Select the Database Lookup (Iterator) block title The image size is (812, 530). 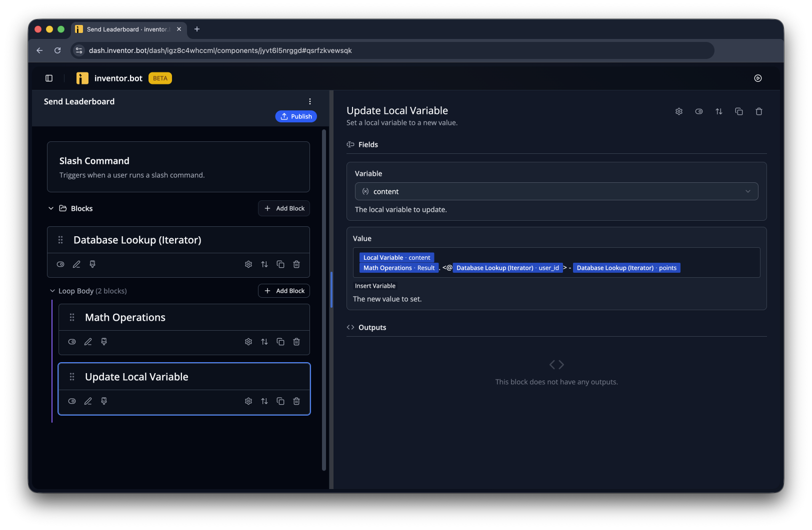(x=137, y=240)
